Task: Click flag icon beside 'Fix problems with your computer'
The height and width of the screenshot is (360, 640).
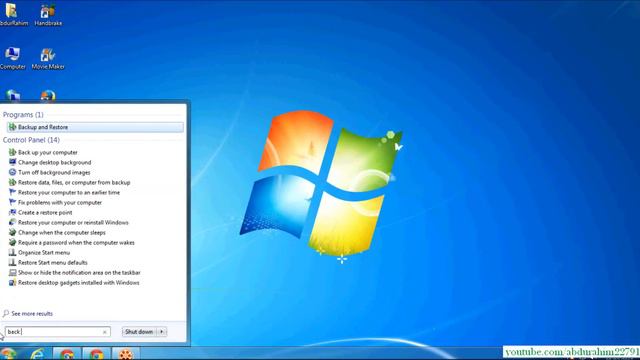Action: (12, 202)
